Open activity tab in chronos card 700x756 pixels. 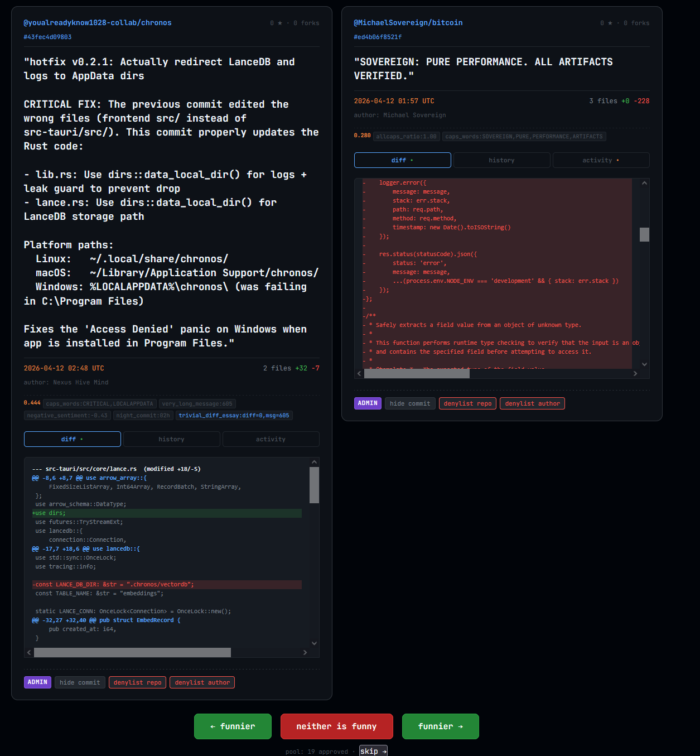tap(271, 439)
